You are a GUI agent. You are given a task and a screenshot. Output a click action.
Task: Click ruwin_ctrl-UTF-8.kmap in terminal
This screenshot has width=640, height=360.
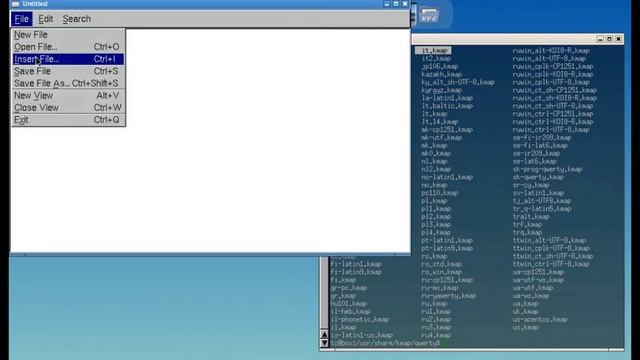click(x=551, y=130)
